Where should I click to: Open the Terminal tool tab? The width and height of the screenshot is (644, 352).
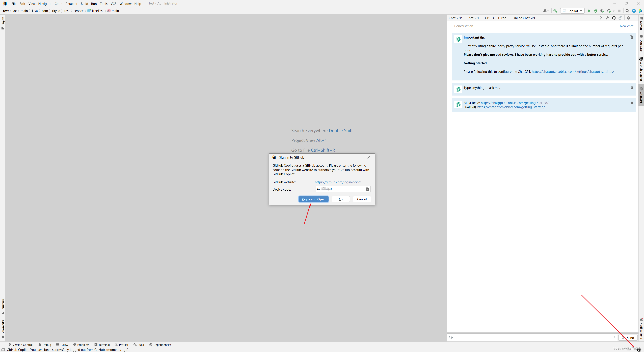point(102,345)
